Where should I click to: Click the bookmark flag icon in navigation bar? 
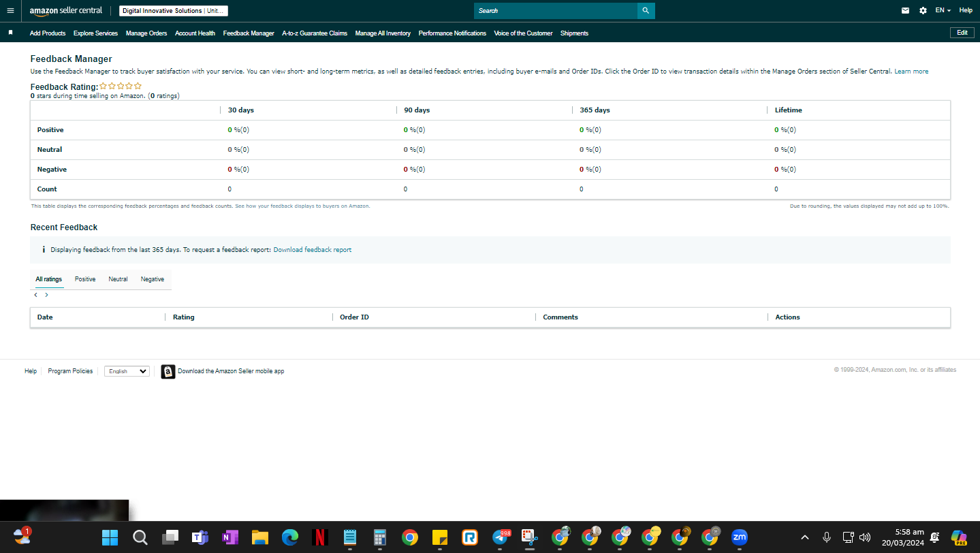click(x=10, y=33)
